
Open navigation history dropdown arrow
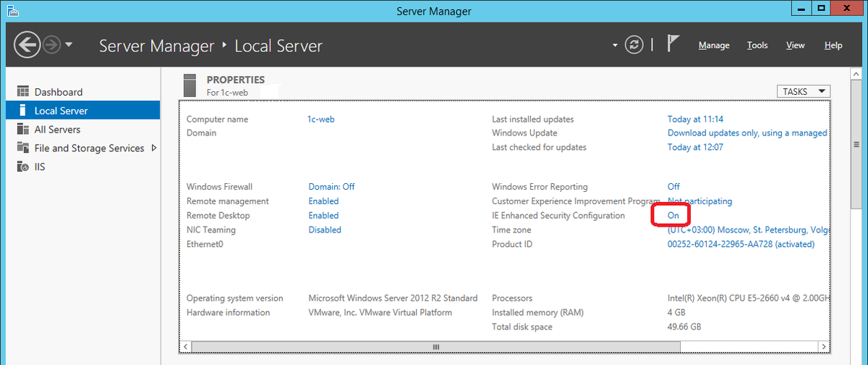(69, 45)
